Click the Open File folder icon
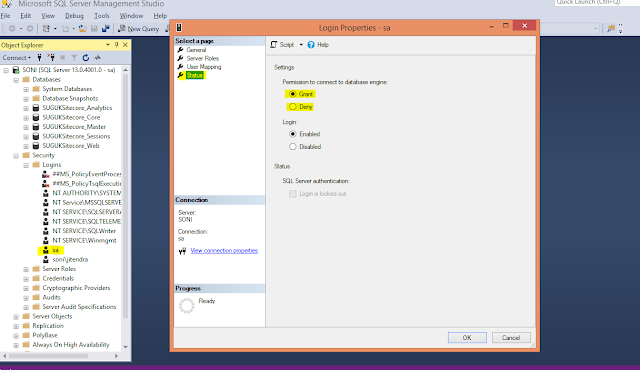 pos(82,29)
